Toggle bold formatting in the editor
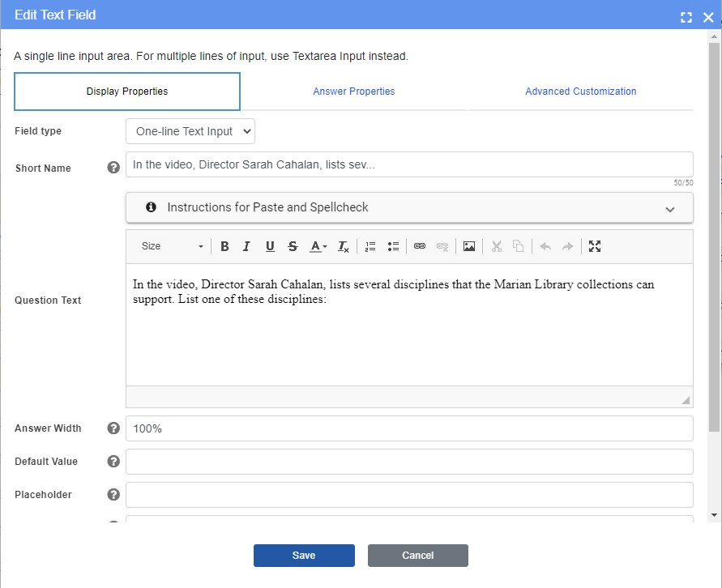Image resolution: width=722 pixels, height=588 pixels. coord(224,246)
